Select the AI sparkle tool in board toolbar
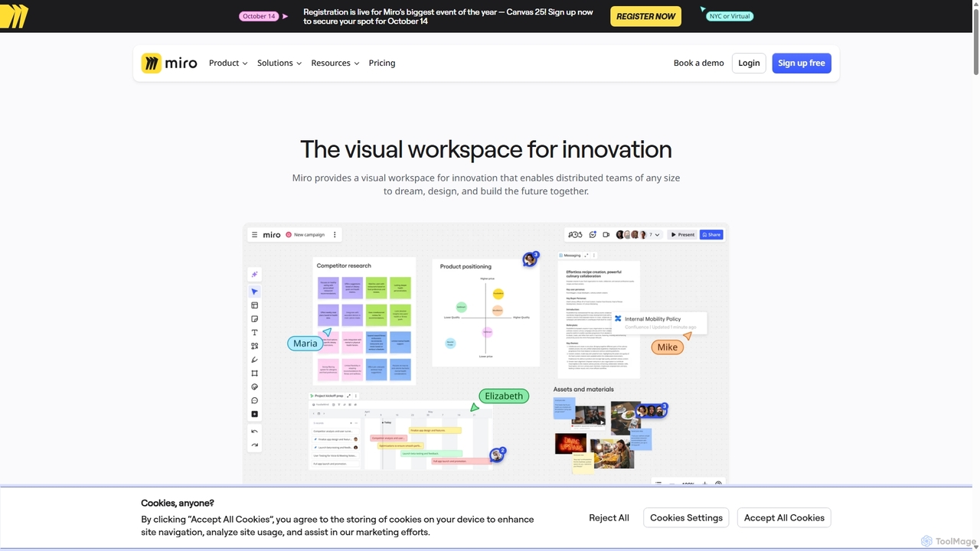 (x=255, y=275)
